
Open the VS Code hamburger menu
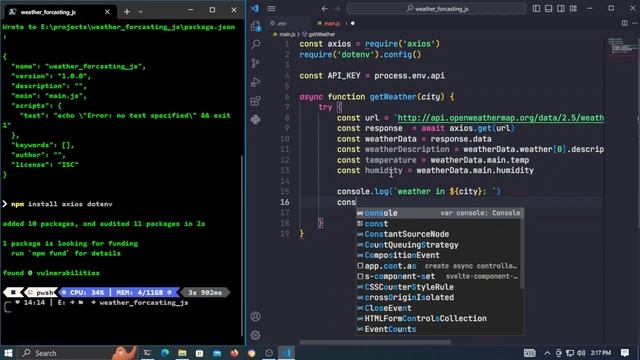click(x=271, y=9)
